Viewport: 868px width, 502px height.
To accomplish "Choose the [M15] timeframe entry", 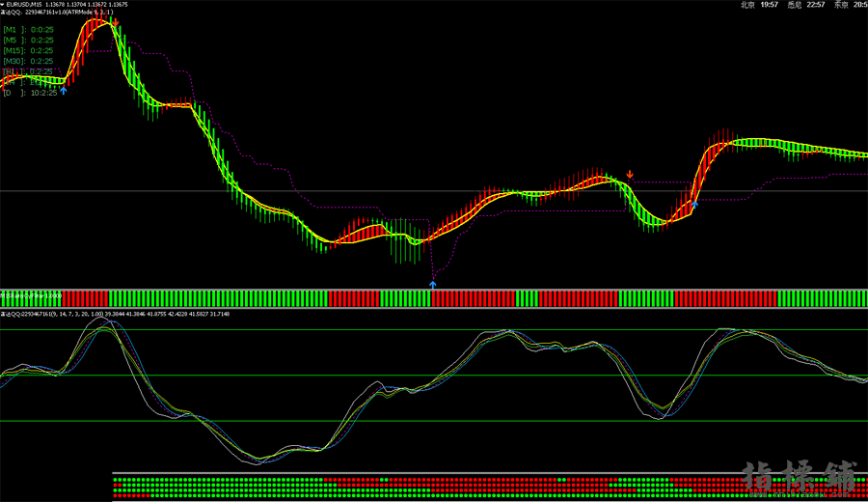I will (x=28, y=50).
